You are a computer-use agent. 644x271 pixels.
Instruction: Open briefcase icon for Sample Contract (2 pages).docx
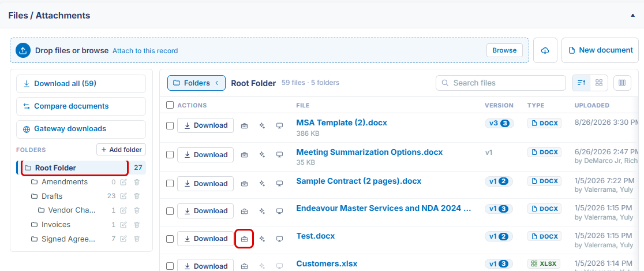click(244, 183)
